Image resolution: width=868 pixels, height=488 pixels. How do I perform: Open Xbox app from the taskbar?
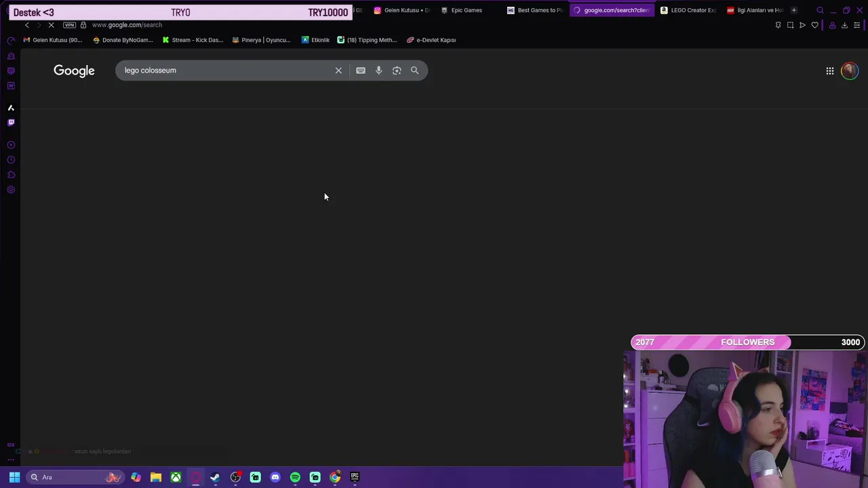click(x=176, y=477)
